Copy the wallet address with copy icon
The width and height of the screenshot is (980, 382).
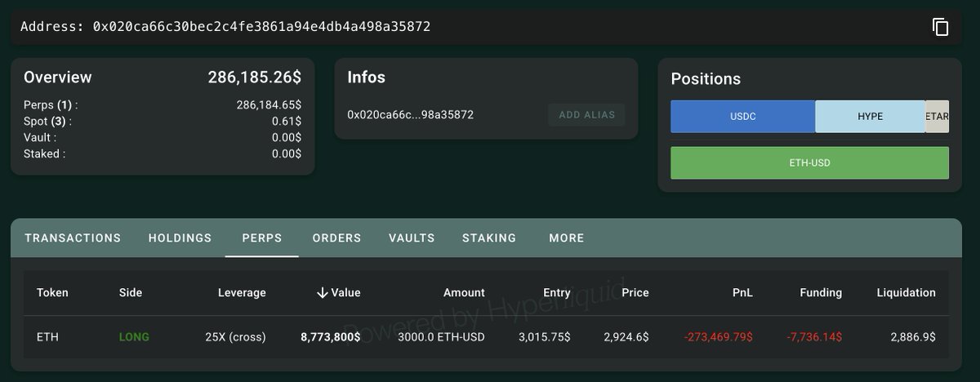[x=940, y=27]
